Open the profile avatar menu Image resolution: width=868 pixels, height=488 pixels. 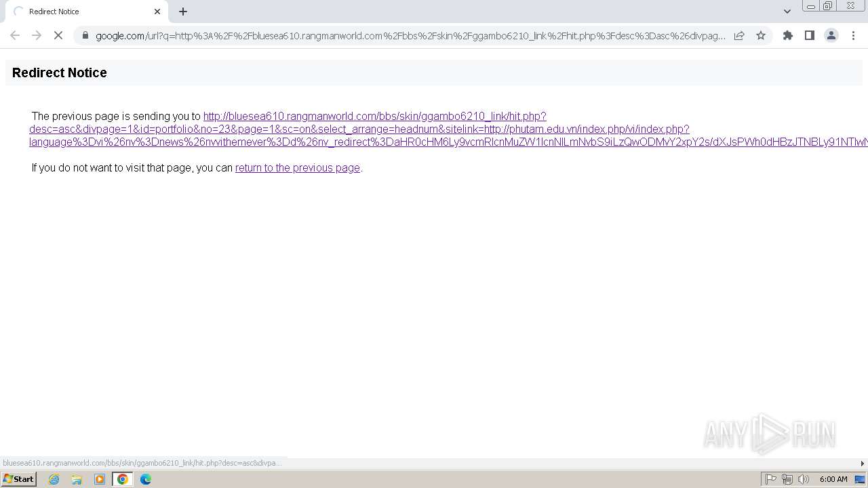tap(831, 35)
